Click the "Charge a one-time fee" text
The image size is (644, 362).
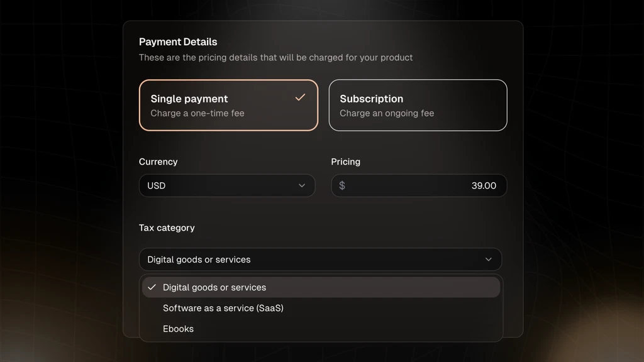(x=197, y=113)
